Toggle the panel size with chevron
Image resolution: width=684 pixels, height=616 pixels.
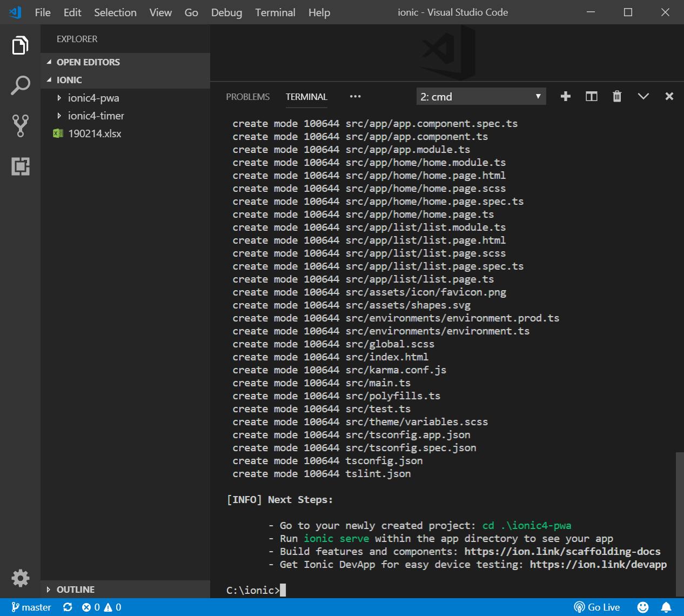point(643,97)
